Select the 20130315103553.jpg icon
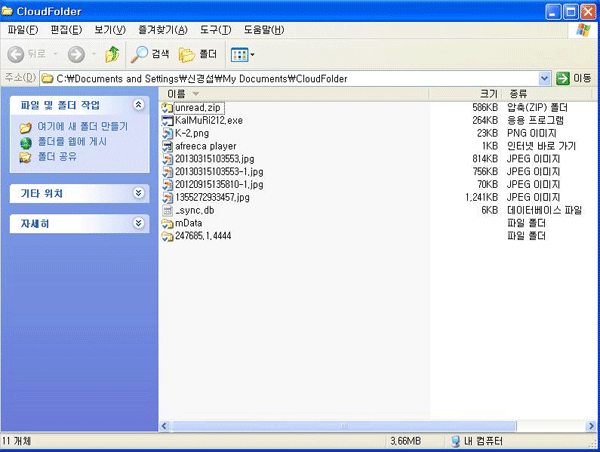This screenshot has width=600, height=452. pyautogui.click(x=167, y=159)
